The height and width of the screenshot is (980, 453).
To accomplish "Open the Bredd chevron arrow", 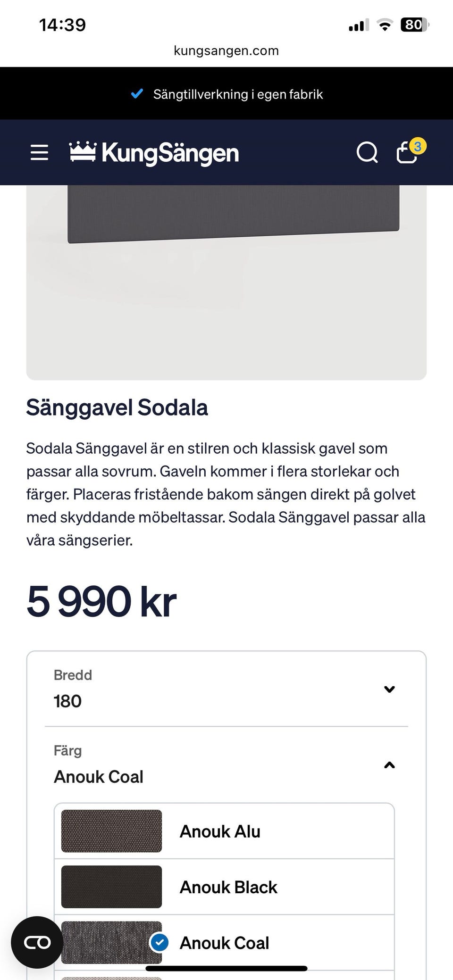I will 389,689.
